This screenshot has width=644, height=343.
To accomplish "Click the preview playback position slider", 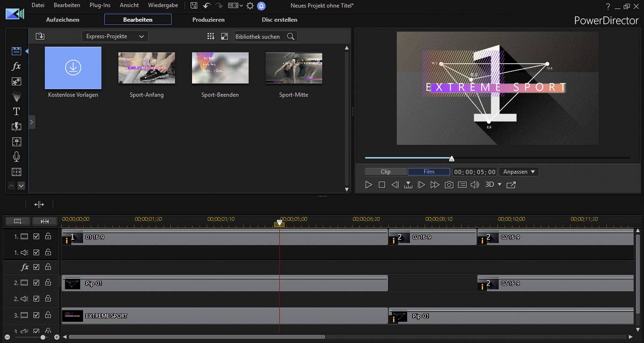I will pyautogui.click(x=451, y=159).
